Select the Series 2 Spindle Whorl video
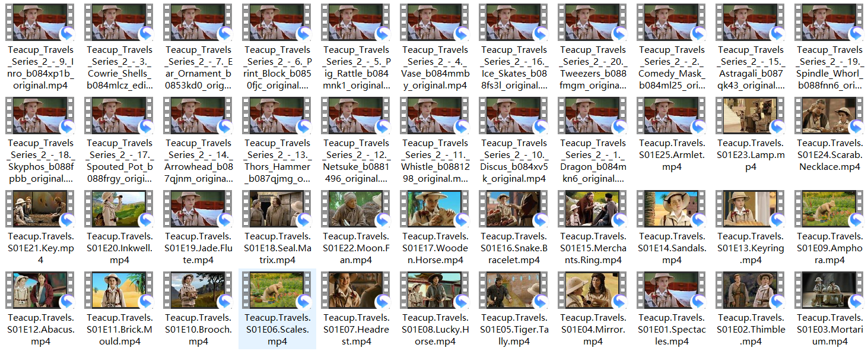The image size is (868, 354). [x=829, y=22]
